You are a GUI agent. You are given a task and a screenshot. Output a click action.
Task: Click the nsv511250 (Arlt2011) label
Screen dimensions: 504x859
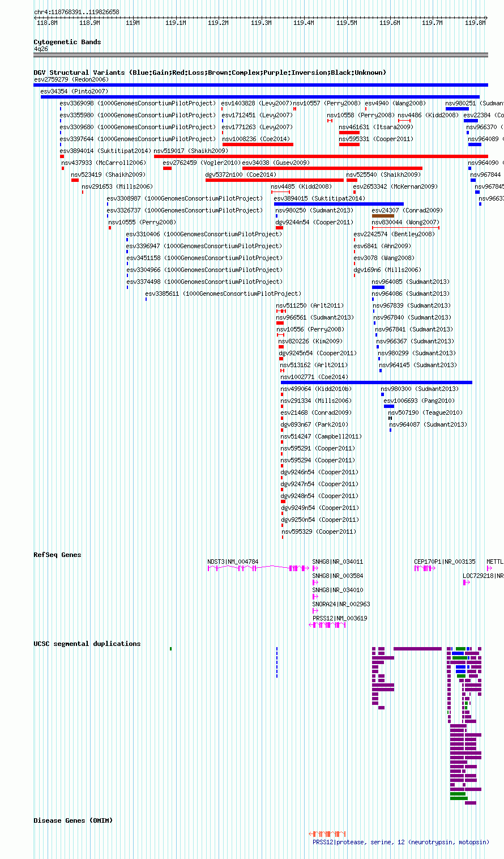coord(310,305)
